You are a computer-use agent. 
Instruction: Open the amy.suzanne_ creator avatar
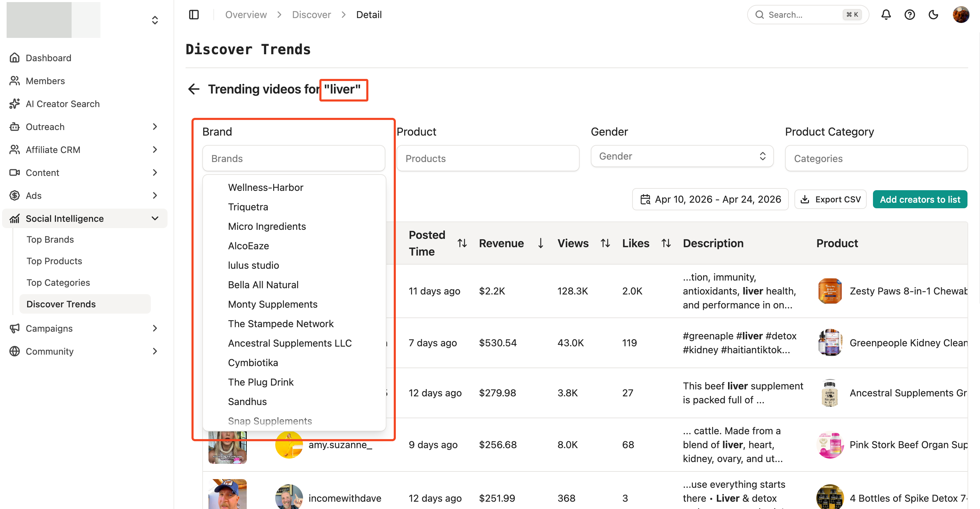pyautogui.click(x=289, y=445)
